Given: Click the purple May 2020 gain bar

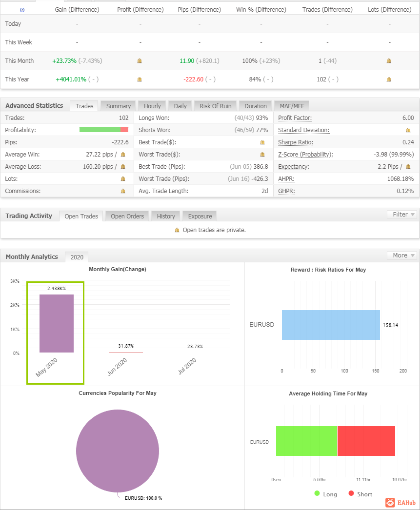Looking at the screenshot, I should (x=57, y=323).
